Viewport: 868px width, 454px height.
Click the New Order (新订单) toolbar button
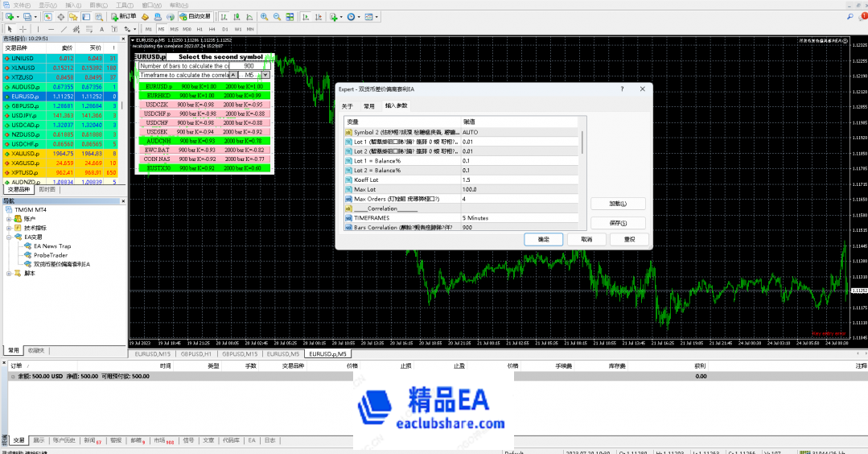point(124,16)
